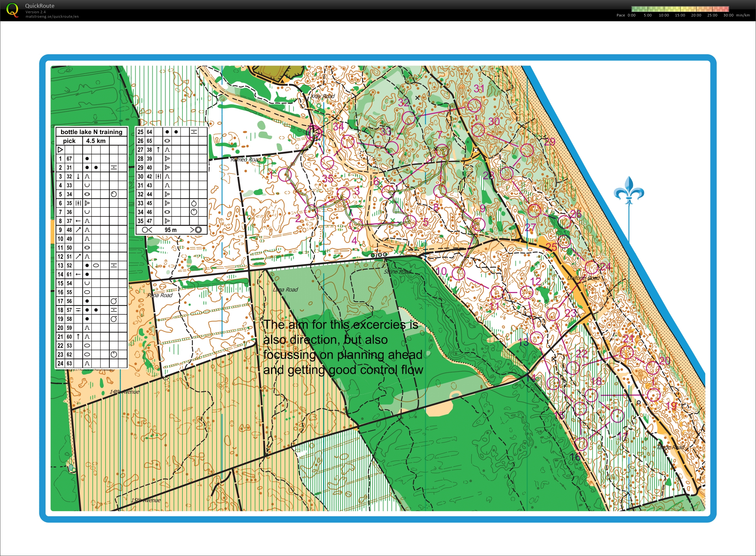Viewport: 756px width, 556px height.
Task: Click the 30:00 min/km pace label
Action: [737, 15]
